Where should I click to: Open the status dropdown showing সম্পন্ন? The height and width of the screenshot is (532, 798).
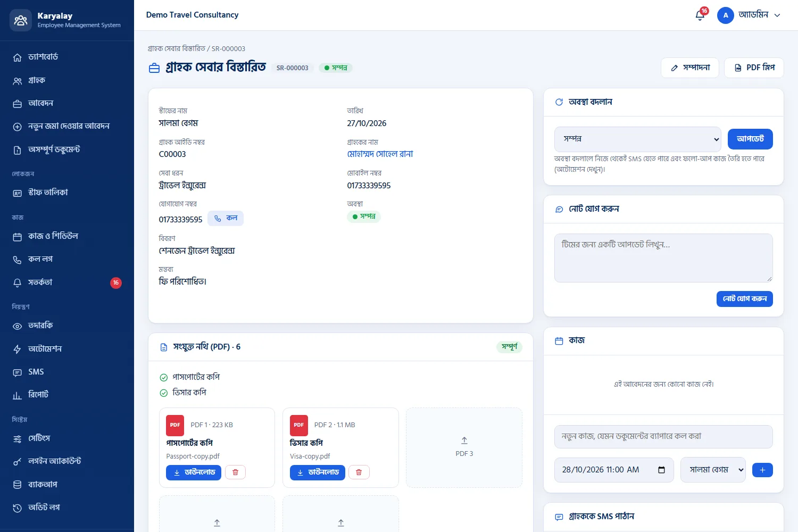click(637, 139)
